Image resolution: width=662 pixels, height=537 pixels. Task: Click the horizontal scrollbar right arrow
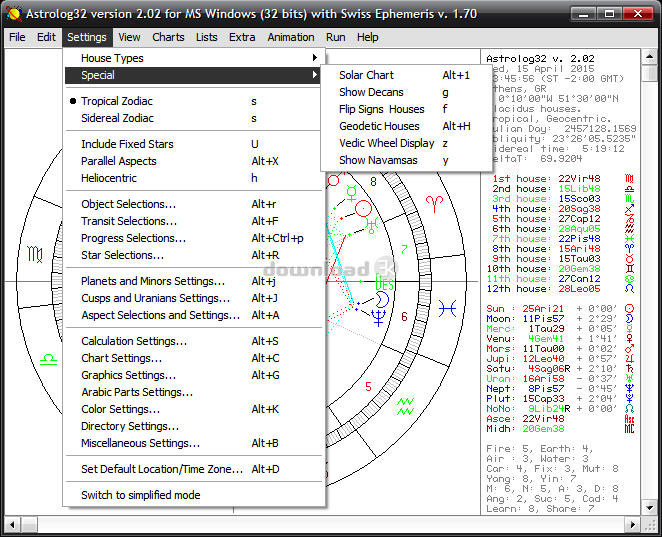[632, 525]
